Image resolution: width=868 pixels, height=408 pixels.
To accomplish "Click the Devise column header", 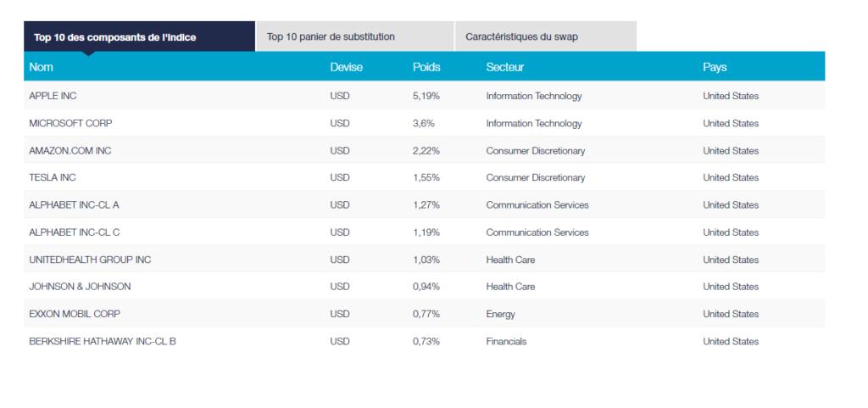I will tap(346, 67).
